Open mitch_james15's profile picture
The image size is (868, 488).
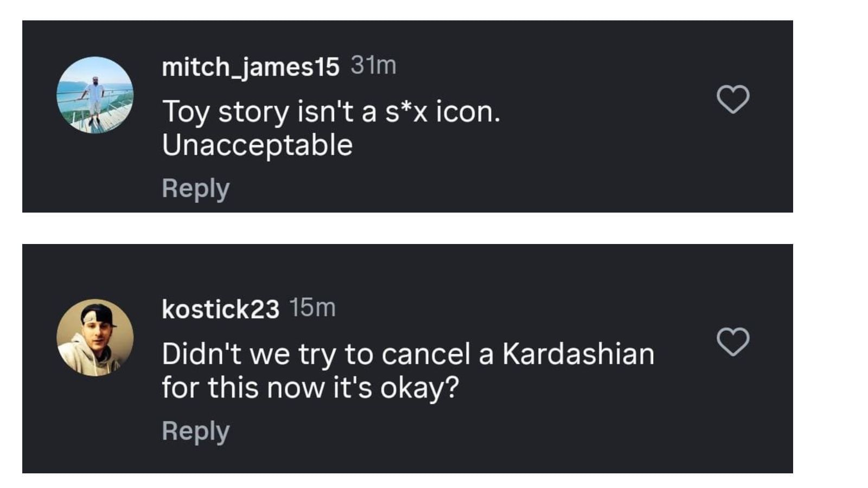point(95,95)
